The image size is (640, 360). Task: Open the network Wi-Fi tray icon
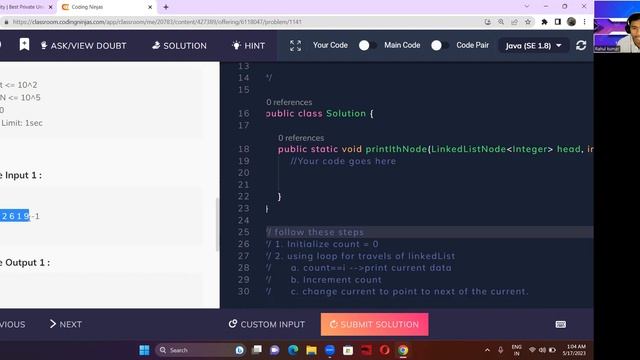[532, 350]
